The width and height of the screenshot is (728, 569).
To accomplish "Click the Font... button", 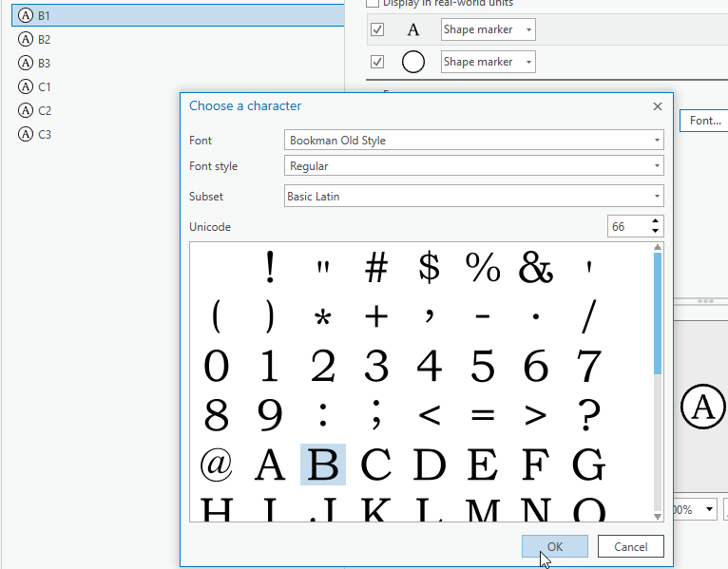I will 704,121.
